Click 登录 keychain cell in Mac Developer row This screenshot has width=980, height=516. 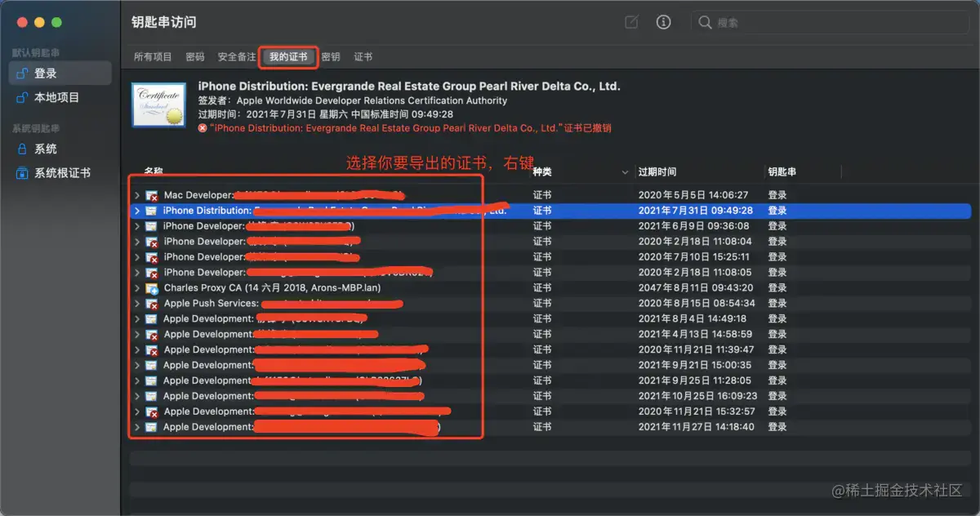tap(777, 196)
